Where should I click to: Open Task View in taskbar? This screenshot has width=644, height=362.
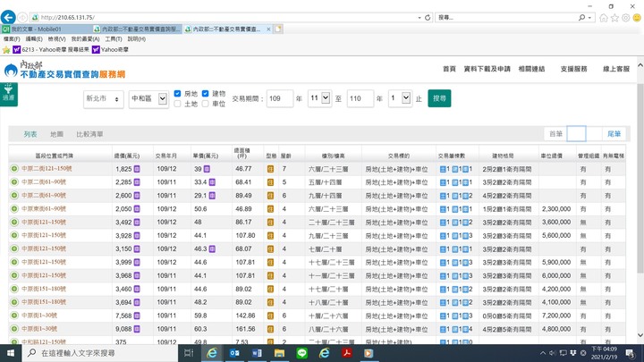click(189, 353)
